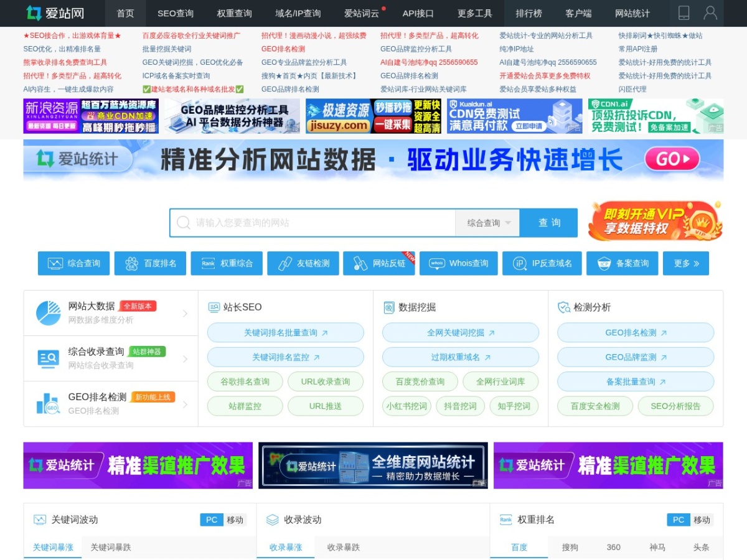The image size is (747, 560).
Task: Open GEO排名检测 chart icon
Action: coord(48,404)
